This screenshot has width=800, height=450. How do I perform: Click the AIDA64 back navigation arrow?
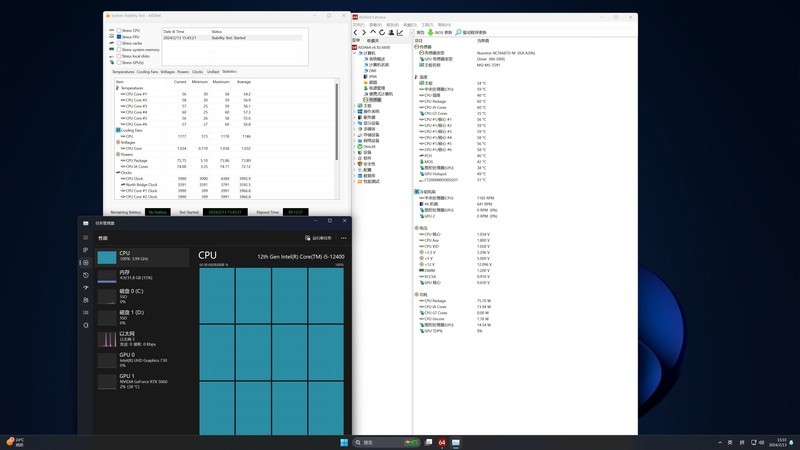(x=356, y=32)
